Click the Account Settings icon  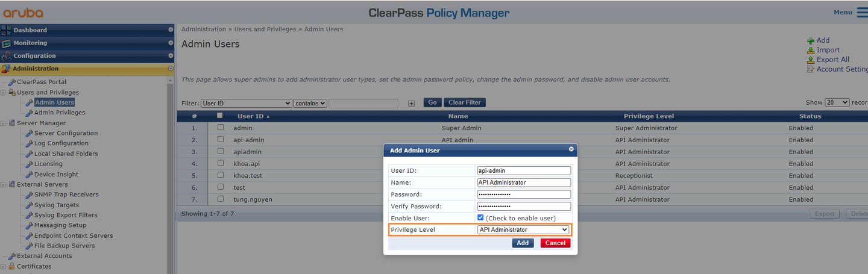(x=811, y=69)
